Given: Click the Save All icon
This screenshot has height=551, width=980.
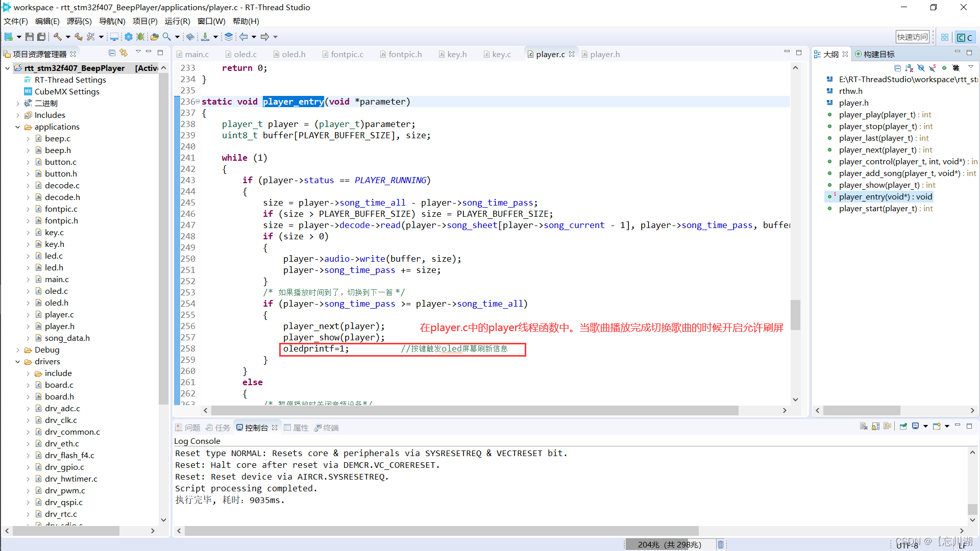Looking at the screenshot, I should (x=42, y=37).
